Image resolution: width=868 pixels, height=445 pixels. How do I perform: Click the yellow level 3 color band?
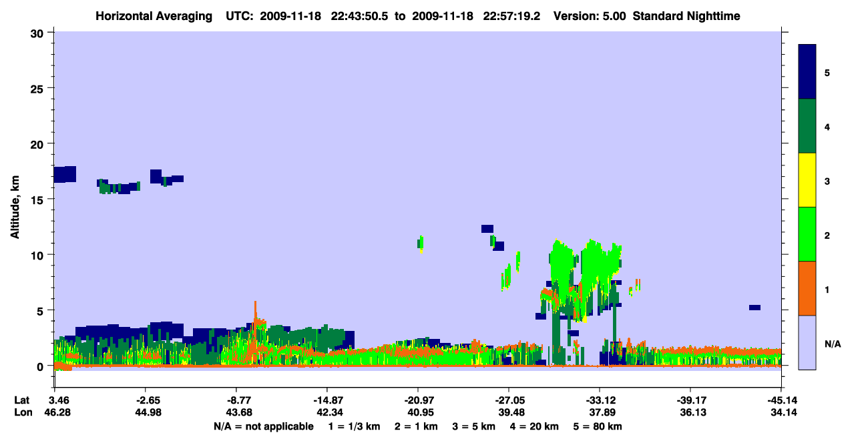[807, 180]
